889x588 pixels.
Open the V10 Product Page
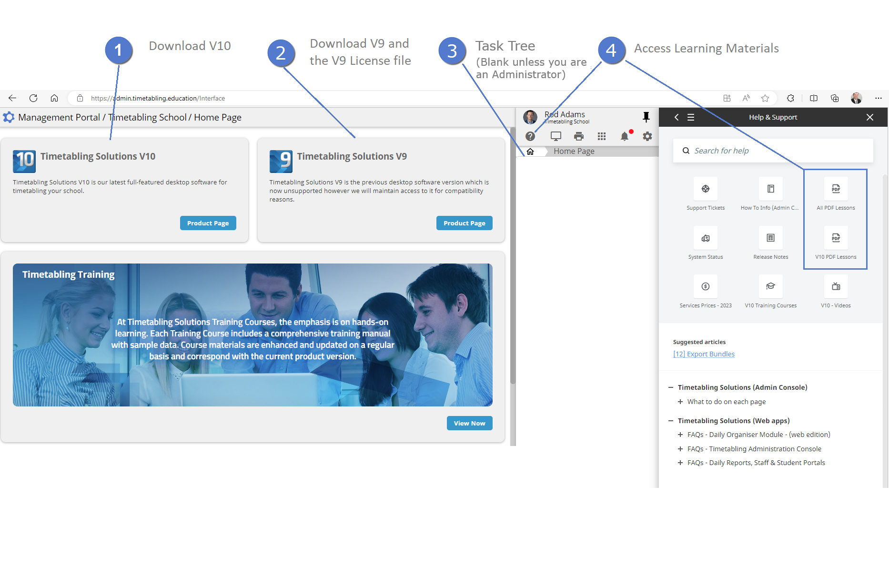tap(208, 223)
